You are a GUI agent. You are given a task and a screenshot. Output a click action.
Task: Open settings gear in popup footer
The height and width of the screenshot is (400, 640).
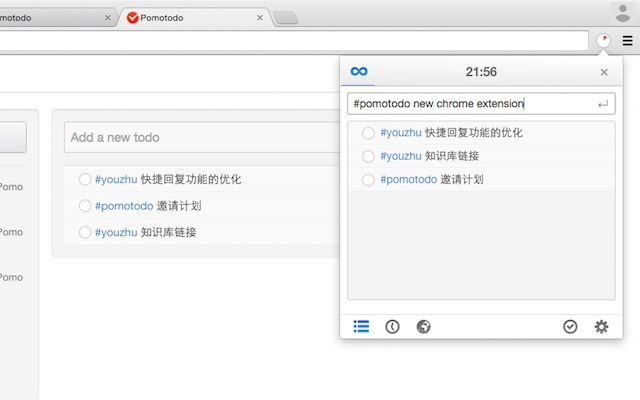tap(601, 327)
